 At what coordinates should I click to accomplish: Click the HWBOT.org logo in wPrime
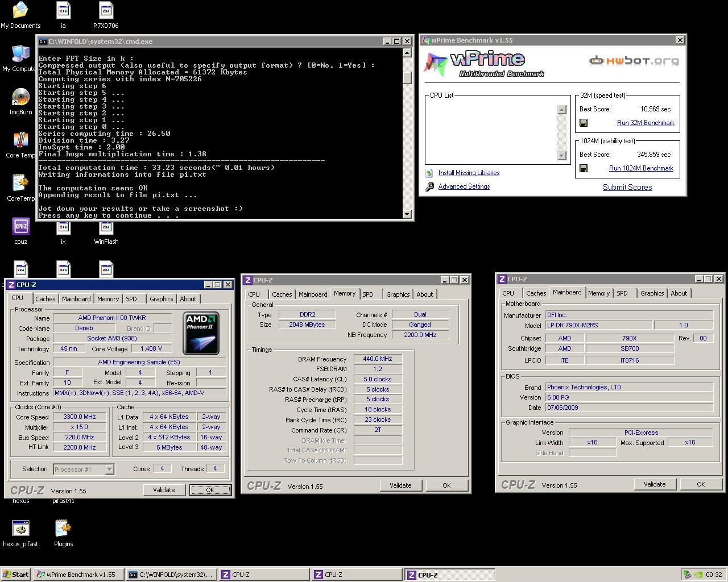pyautogui.click(x=634, y=60)
